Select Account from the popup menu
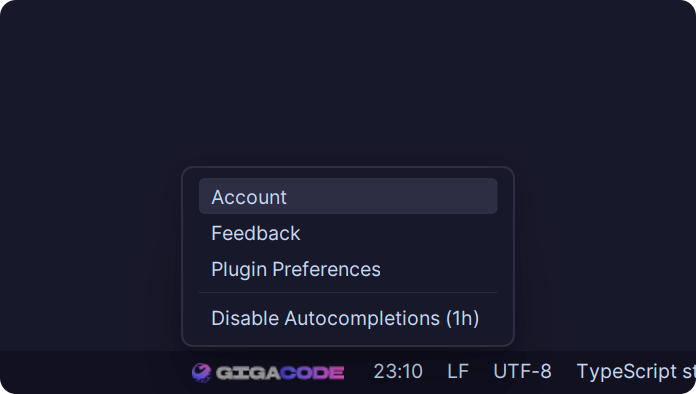This screenshot has width=696, height=394. pos(348,196)
